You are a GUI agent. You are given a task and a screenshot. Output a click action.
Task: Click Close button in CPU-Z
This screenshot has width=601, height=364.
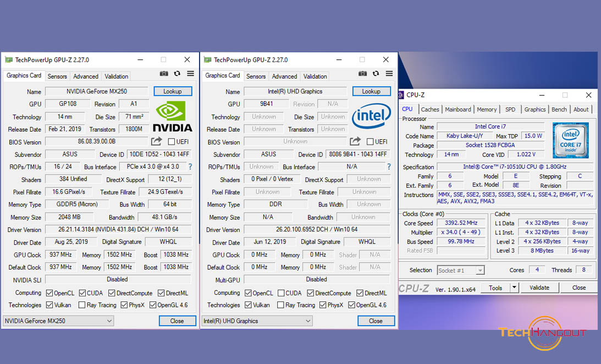click(579, 288)
